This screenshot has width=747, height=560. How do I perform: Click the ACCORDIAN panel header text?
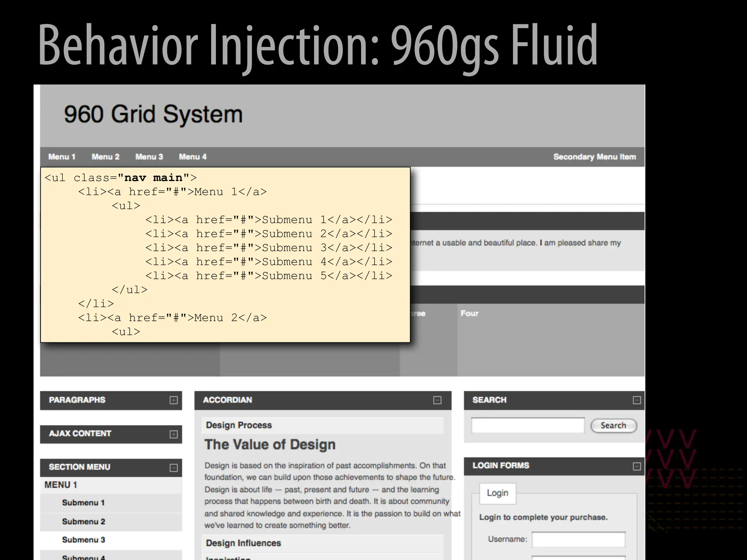tap(228, 400)
